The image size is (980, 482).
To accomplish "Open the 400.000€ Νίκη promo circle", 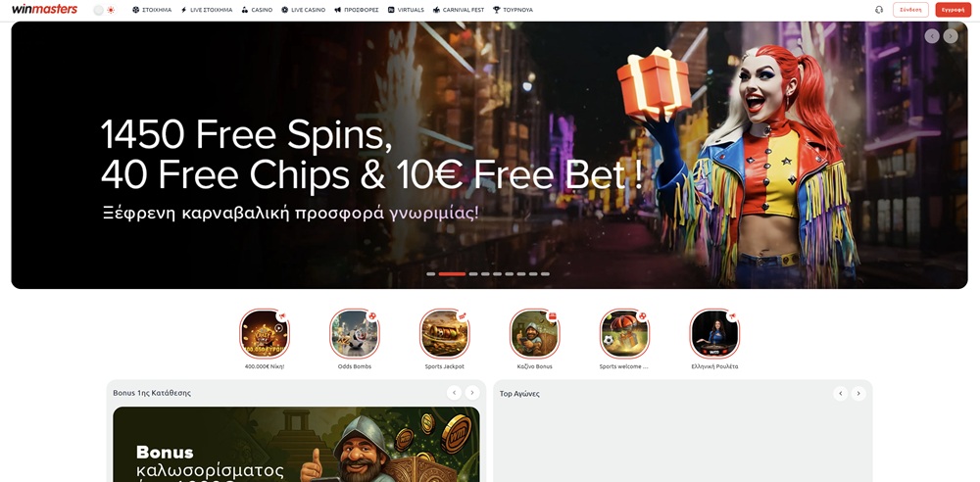I will (265, 333).
